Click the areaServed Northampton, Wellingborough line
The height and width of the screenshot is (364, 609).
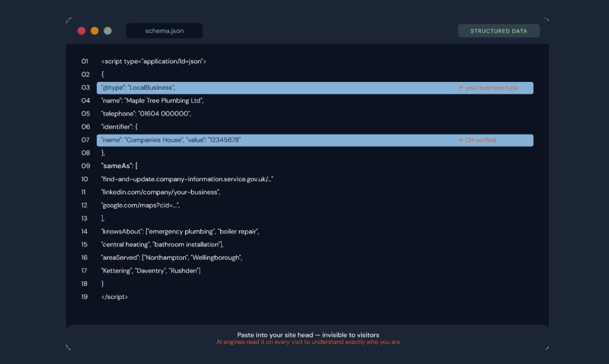[172, 258]
